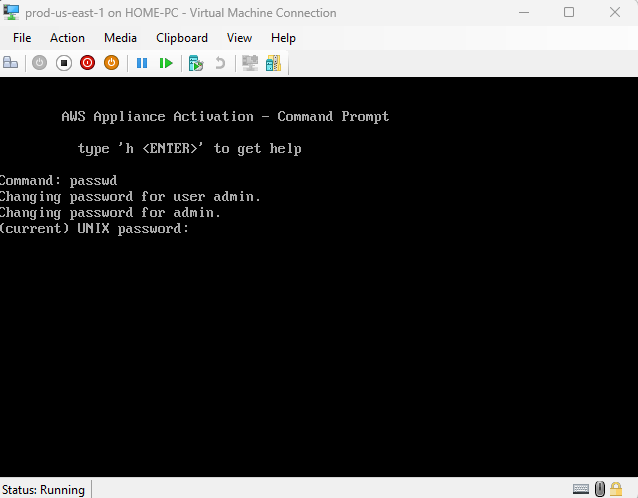Shut down the VM using the red power icon

88,63
